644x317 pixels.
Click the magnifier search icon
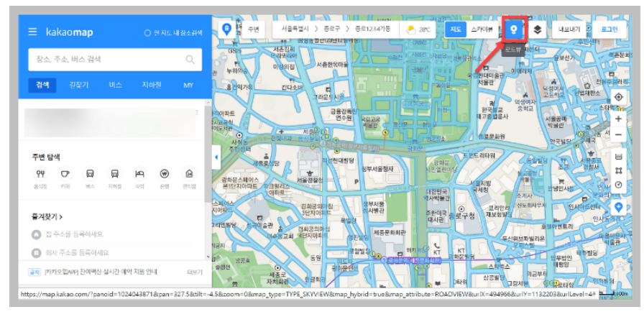point(190,60)
